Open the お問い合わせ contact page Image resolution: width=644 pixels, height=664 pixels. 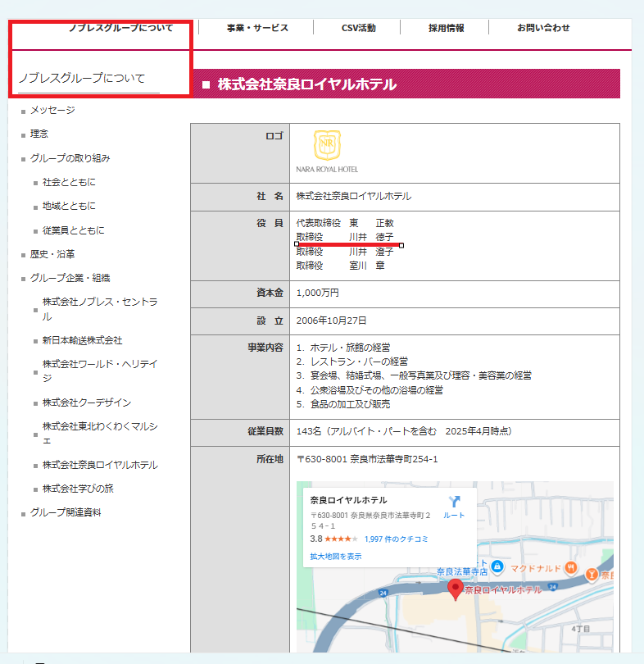click(543, 28)
